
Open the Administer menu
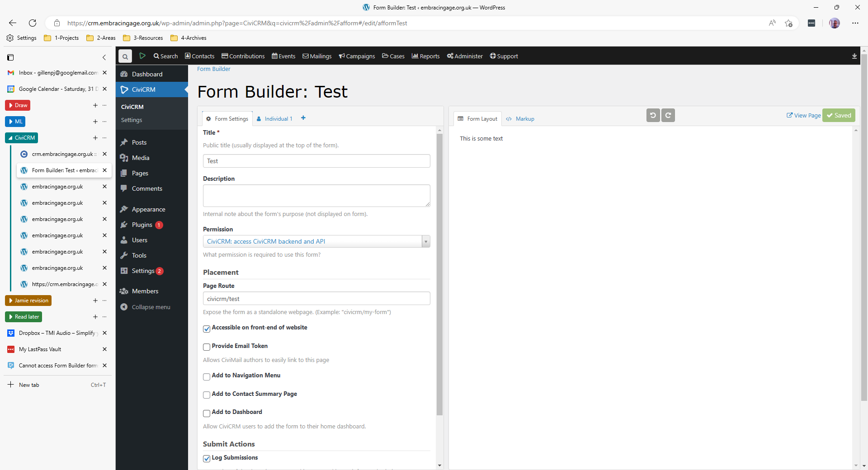(x=465, y=56)
